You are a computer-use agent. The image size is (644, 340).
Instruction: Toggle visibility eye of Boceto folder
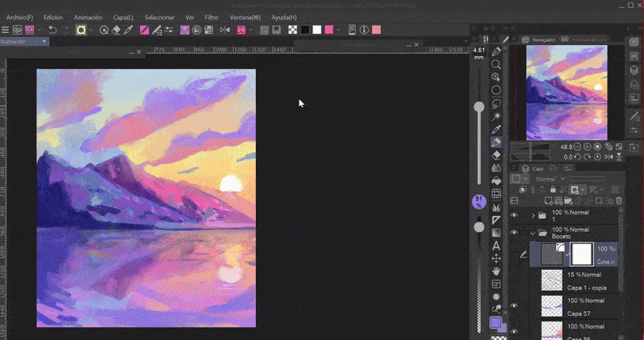point(514,232)
